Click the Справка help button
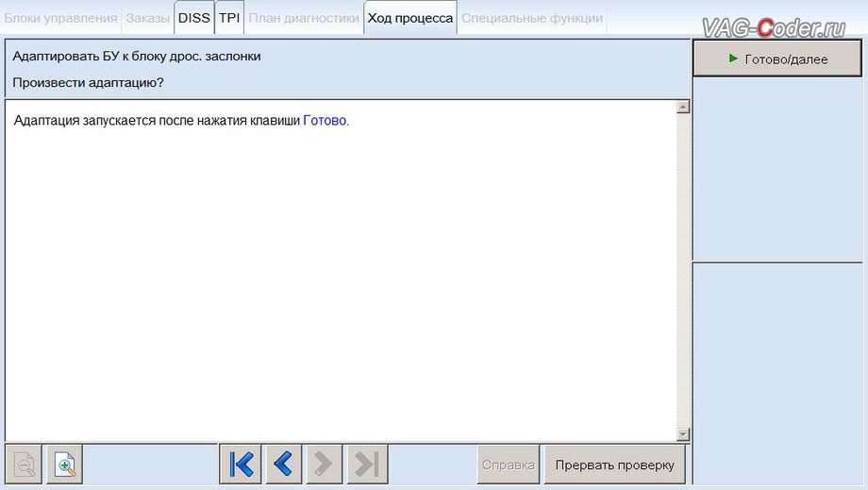 pyautogui.click(x=509, y=465)
